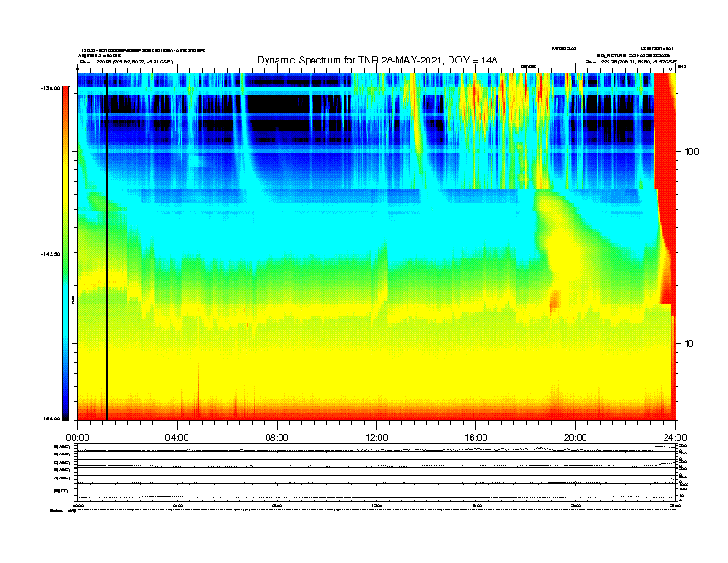Click the 00:00 time axis label
The image size is (728, 563).
tap(78, 438)
